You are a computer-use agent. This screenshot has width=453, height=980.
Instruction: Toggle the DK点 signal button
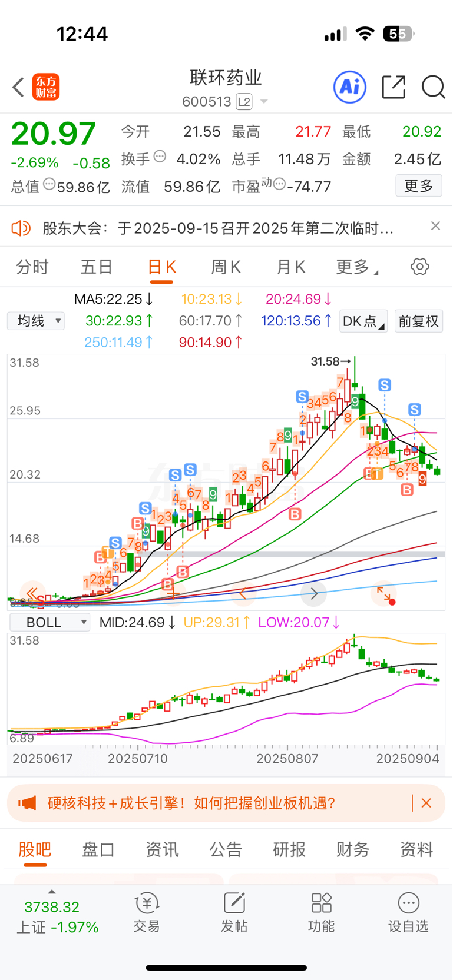point(363,321)
